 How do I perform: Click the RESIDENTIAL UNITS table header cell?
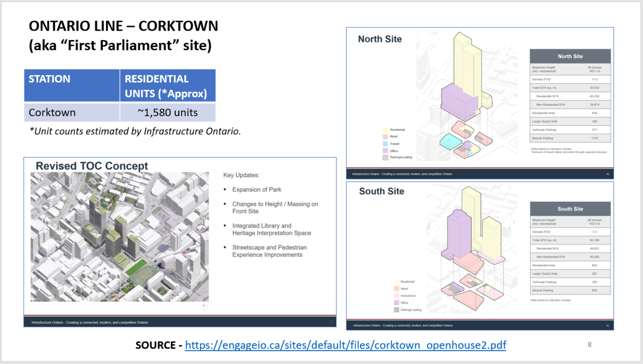point(167,86)
